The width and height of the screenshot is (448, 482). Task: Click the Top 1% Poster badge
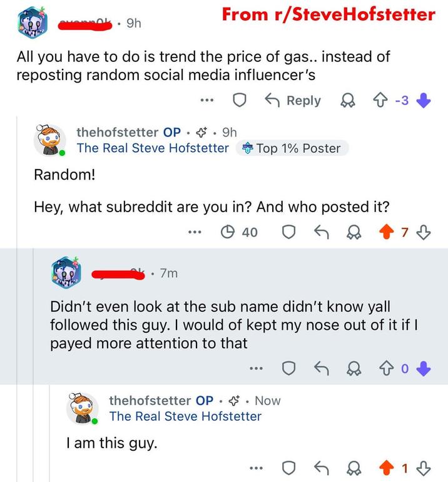pos(292,148)
